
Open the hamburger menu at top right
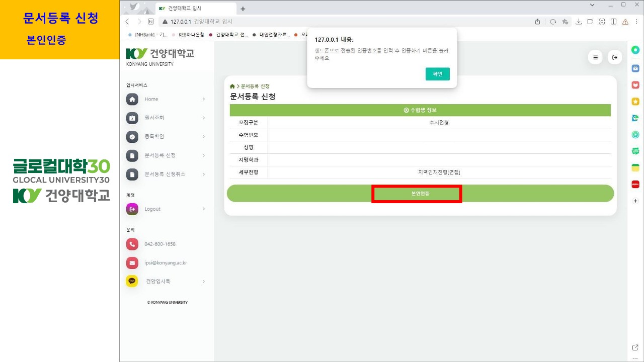point(595,57)
